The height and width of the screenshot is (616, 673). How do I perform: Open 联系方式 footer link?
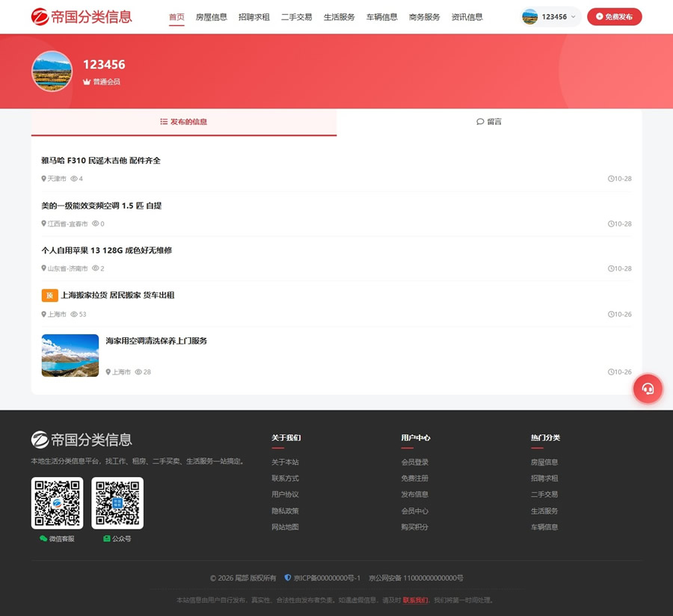point(285,478)
